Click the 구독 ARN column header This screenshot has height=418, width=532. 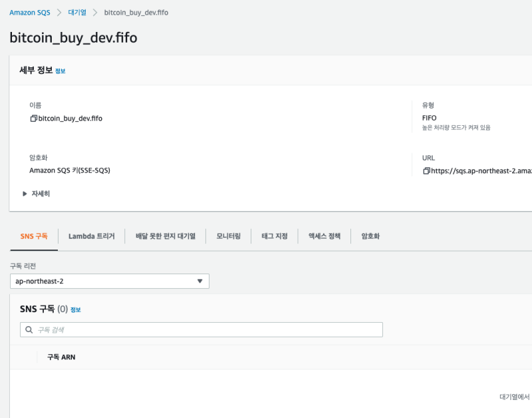pos(61,357)
